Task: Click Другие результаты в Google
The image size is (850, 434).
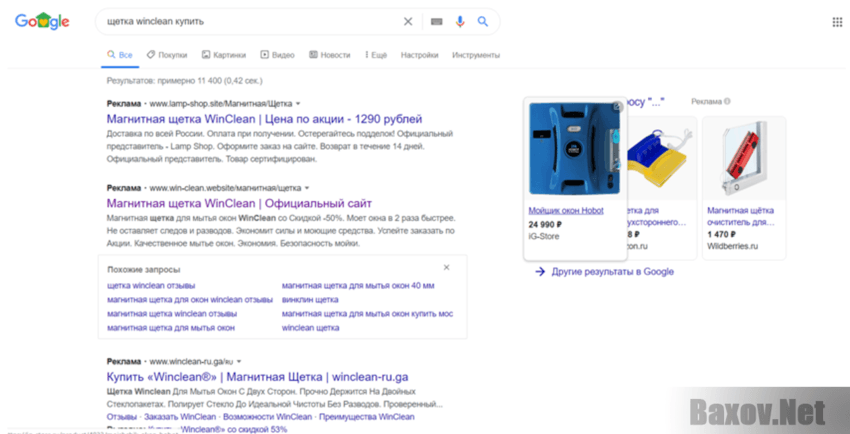Action: coord(613,271)
